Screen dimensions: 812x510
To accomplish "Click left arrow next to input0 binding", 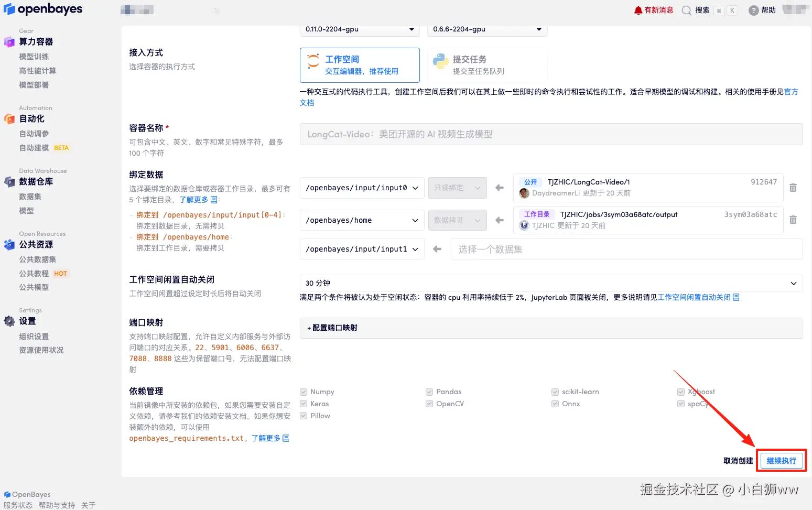I will (x=499, y=188).
